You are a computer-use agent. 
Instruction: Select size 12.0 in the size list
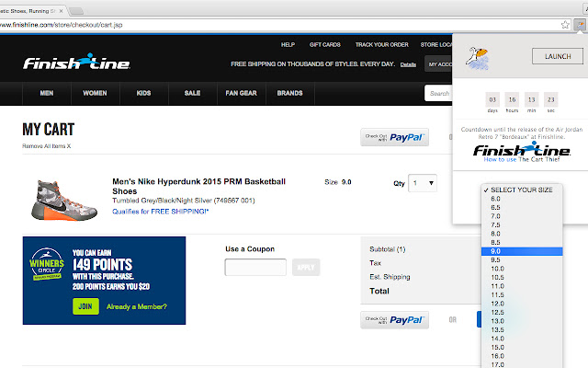click(x=522, y=304)
